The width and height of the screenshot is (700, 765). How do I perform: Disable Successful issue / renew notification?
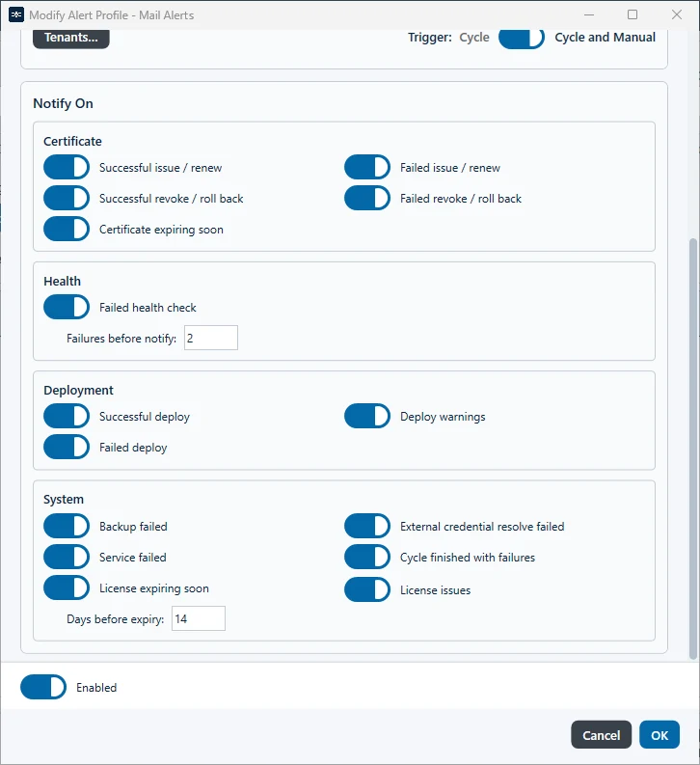click(x=67, y=167)
